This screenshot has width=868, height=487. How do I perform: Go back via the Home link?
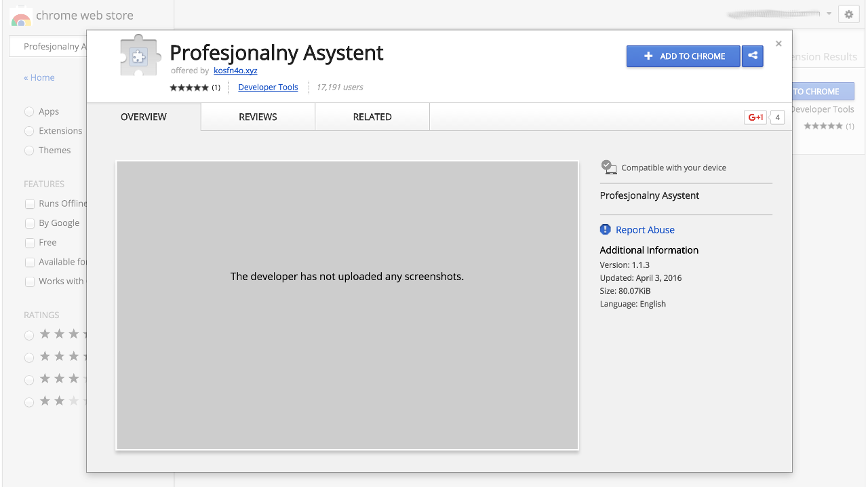coord(39,77)
